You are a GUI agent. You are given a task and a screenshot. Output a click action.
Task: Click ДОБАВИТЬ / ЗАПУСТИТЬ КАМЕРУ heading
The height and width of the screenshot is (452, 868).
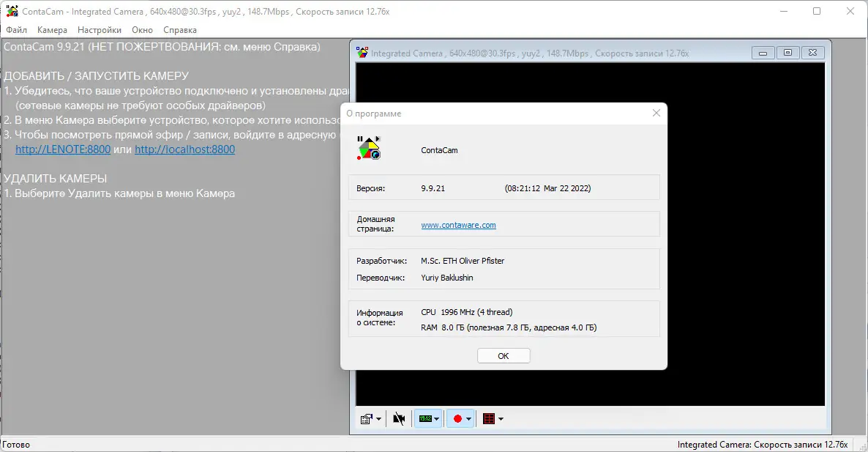97,76
